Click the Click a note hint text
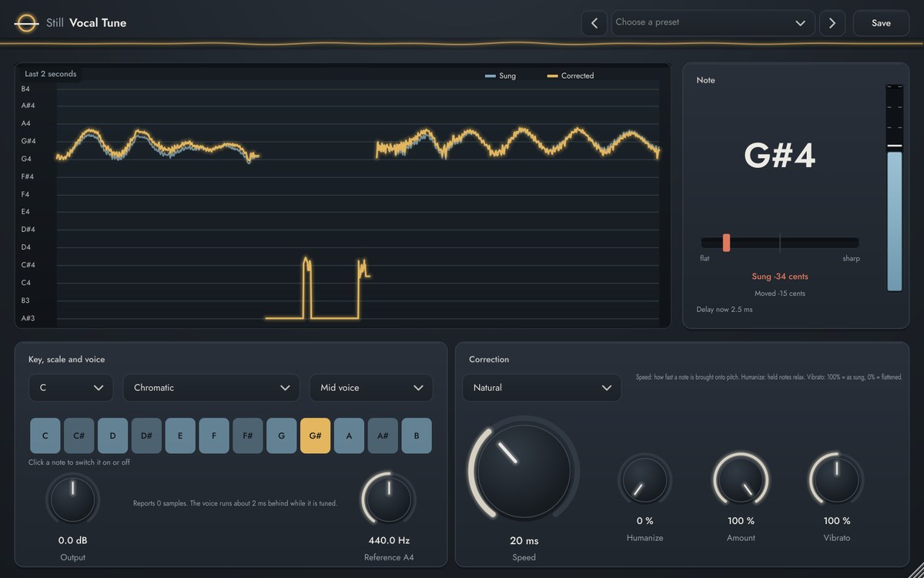Screen dimensions: 924x578 tap(79, 462)
